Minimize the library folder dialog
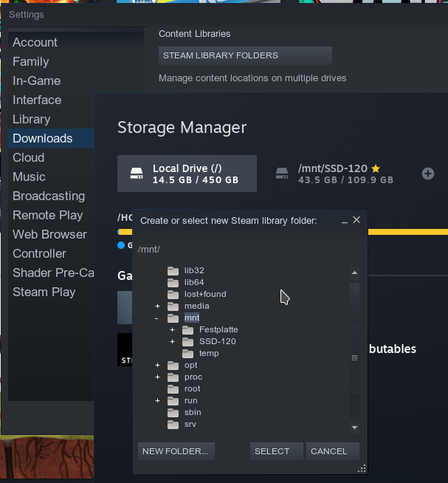Image resolution: width=448 pixels, height=483 pixels. 345,221
